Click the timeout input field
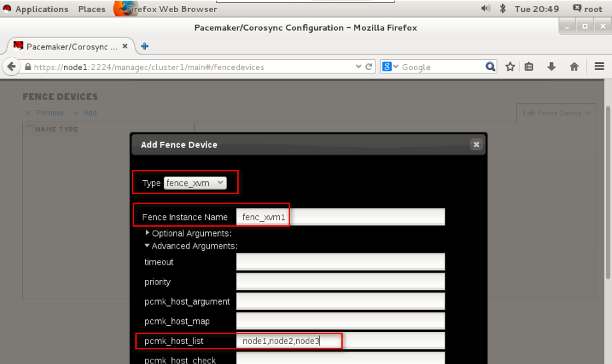 [341, 262]
